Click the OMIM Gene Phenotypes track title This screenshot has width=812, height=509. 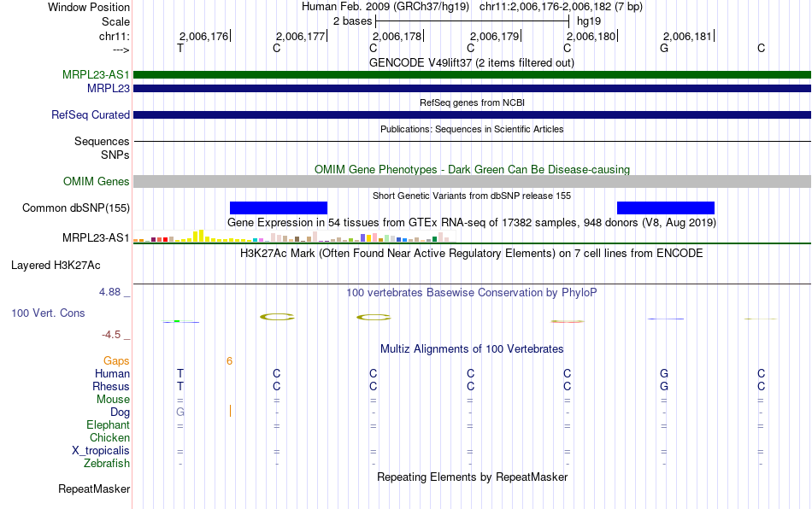(x=472, y=169)
